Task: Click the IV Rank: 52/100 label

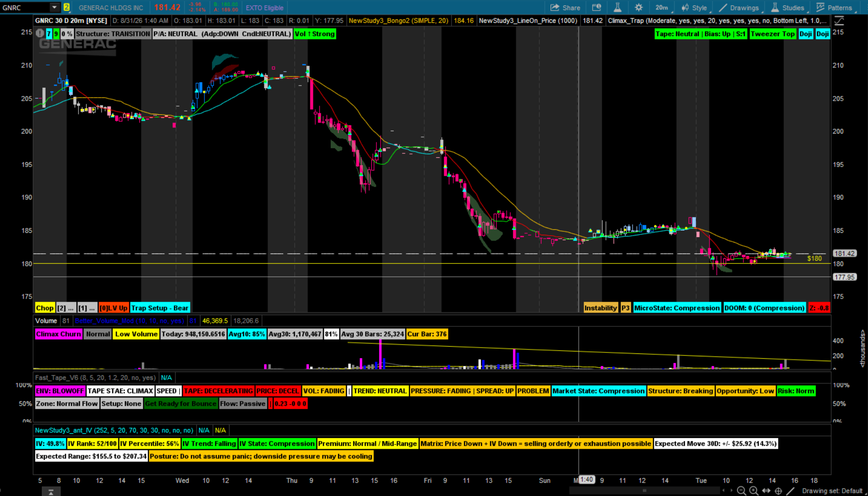Action: pos(92,443)
